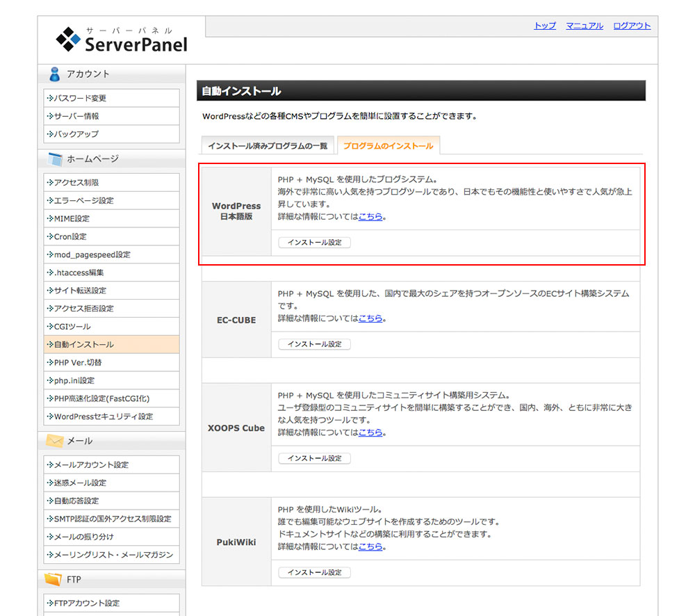Image resolution: width=695 pixels, height=616 pixels.
Task: Click the XOOPS Cube program name
Action: 236,428
